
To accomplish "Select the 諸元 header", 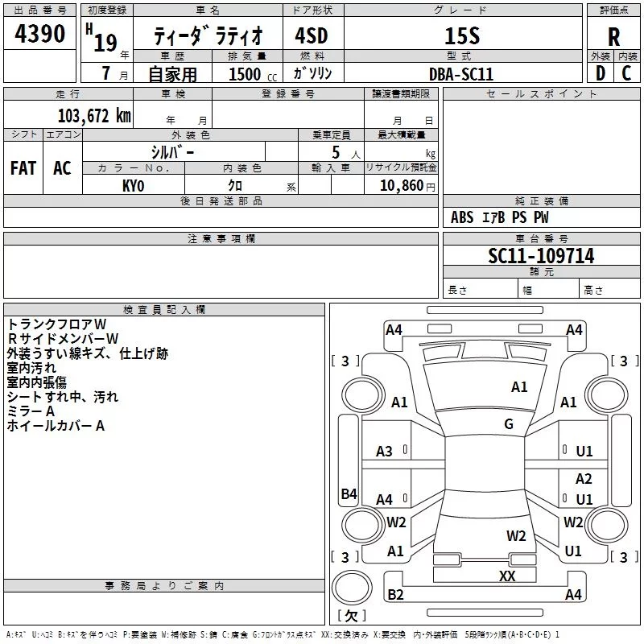I will click(541, 272).
